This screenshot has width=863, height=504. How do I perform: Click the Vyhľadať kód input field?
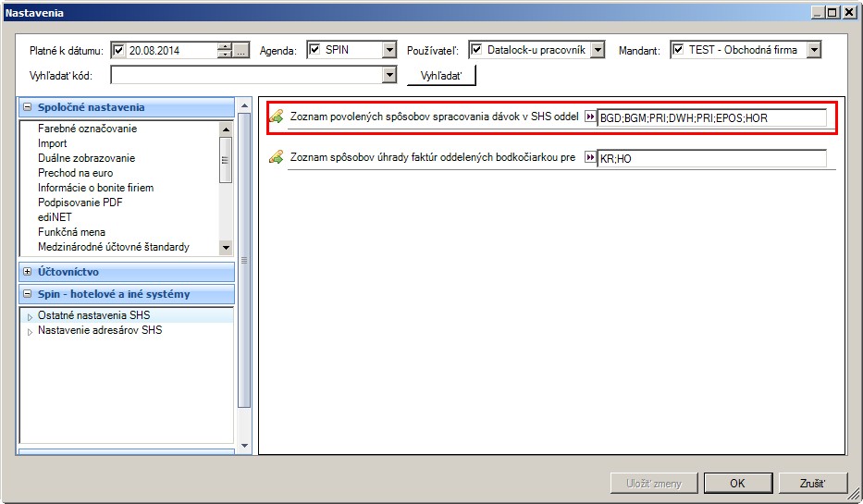point(247,75)
